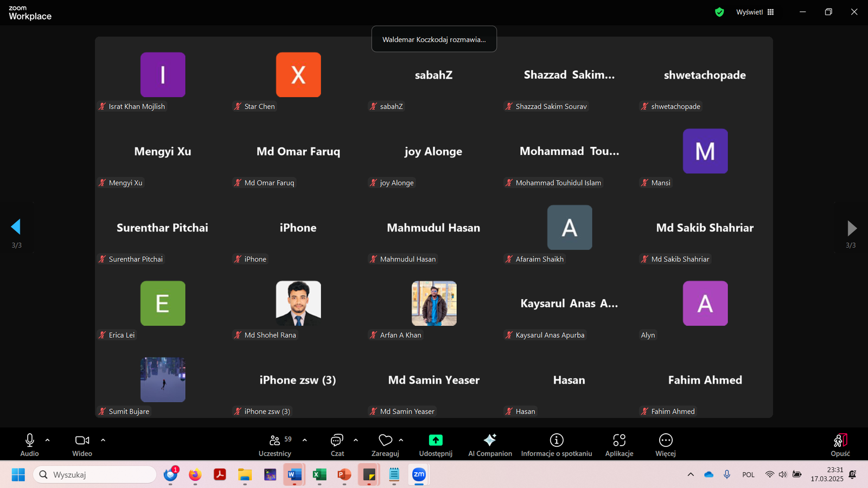Go to previous gallery page with left arrow
This screenshot has height=488, width=868.
pos(16,227)
